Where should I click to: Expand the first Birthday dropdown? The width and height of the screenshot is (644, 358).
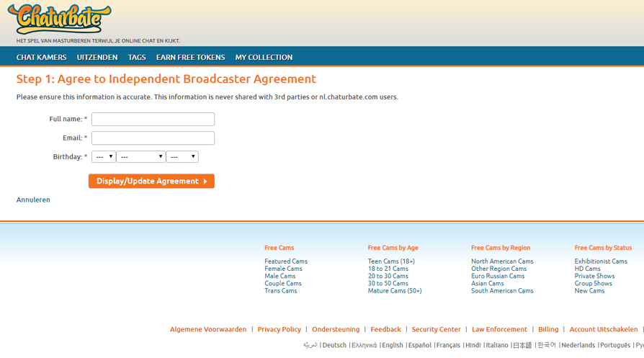coord(104,156)
